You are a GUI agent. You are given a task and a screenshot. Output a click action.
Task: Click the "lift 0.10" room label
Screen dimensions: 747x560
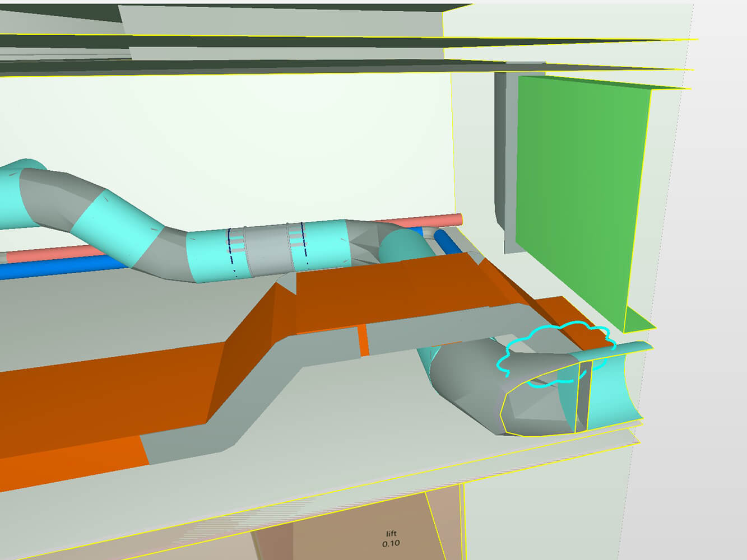pyautogui.click(x=391, y=539)
